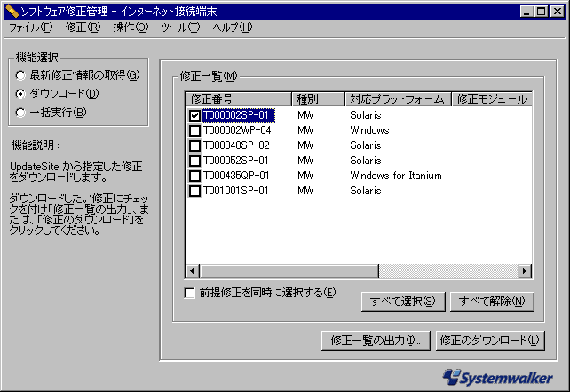Viewport: 570px width, 392px height.
Task: Click the Solaris cell of T001001SP-01
Action: click(x=366, y=191)
